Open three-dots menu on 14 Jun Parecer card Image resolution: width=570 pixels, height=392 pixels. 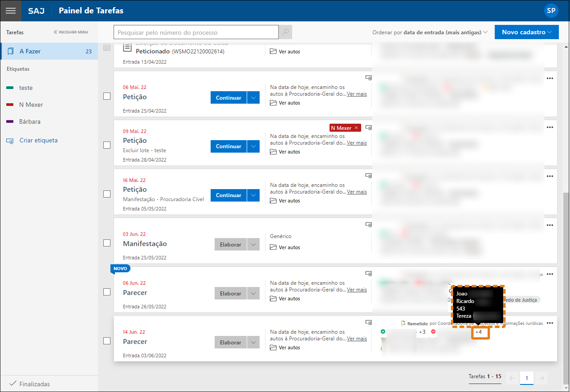(550, 323)
